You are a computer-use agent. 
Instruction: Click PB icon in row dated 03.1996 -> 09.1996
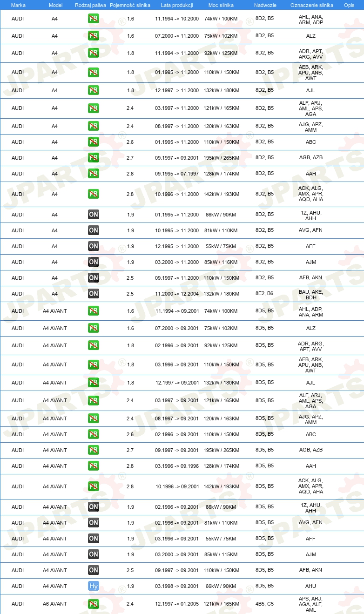(94, 466)
